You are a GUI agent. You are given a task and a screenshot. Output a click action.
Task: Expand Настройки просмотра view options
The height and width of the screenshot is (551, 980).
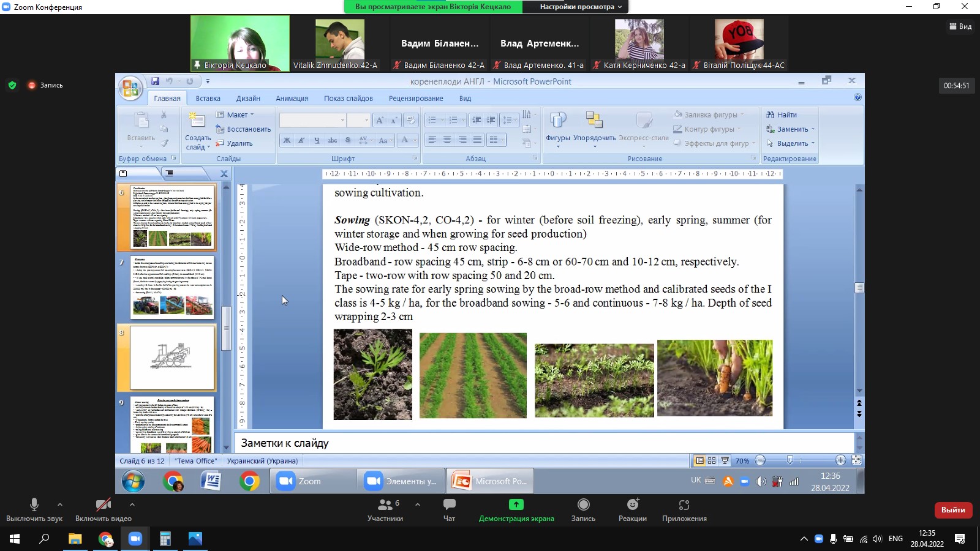click(579, 7)
